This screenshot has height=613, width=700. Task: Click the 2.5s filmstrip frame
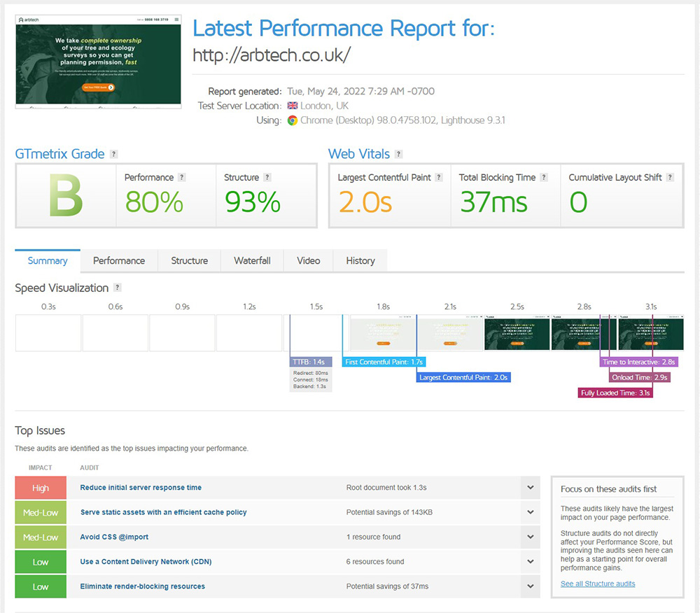pyautogui.click(x=517, y=333)
